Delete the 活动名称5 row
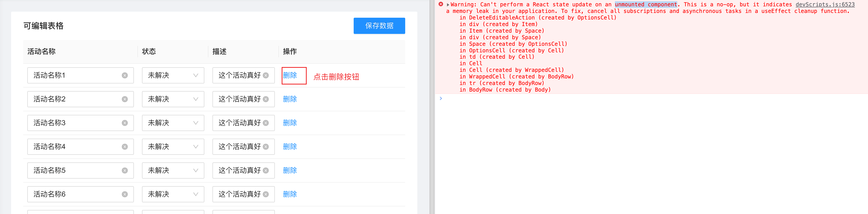Image resolution: width=868 pixels, height=214 pixels. point(290,170)
